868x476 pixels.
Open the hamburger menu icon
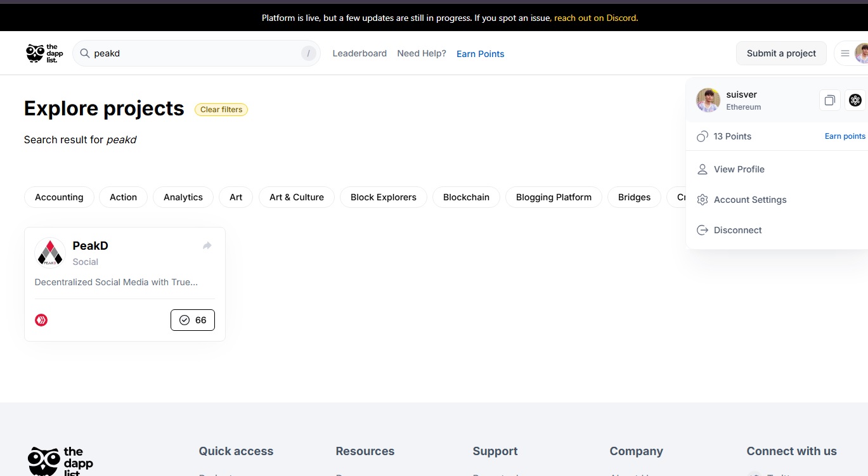(x=845, y=53)
